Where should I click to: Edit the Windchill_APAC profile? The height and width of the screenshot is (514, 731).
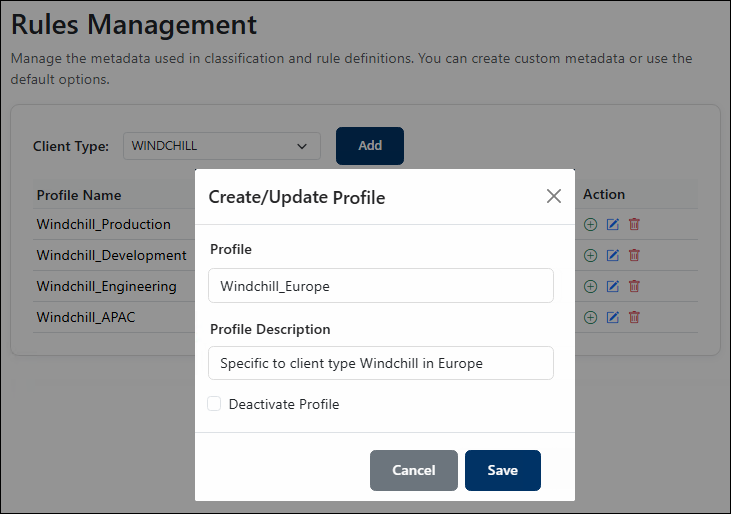[613, 317]
